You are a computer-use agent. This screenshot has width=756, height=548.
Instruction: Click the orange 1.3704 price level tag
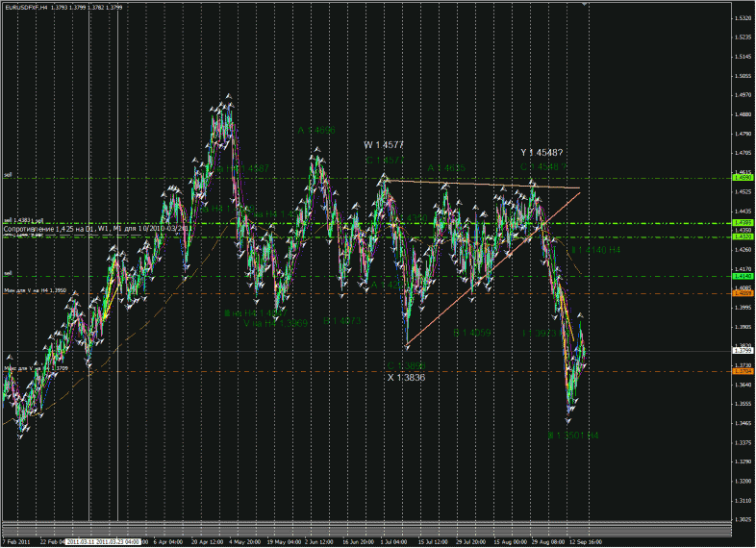743,371
